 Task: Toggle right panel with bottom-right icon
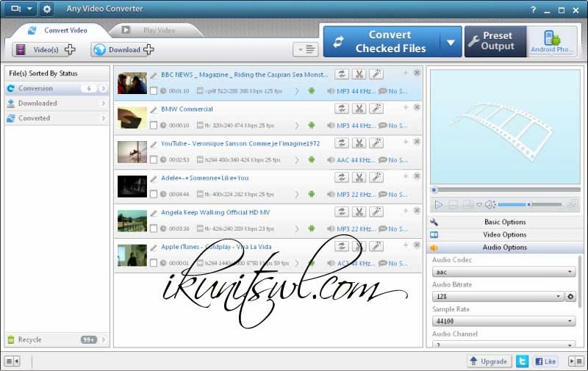click(x=576, y=361)
